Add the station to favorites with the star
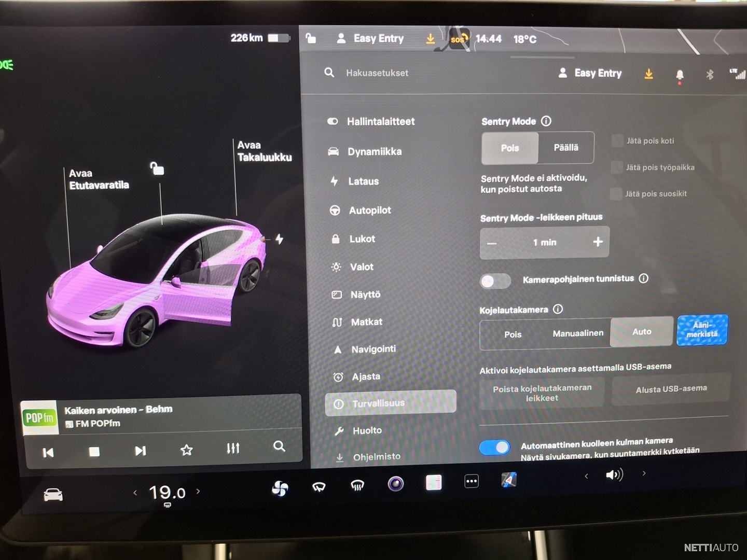Screen dimensions: 747x560 [x=187, y=450]
